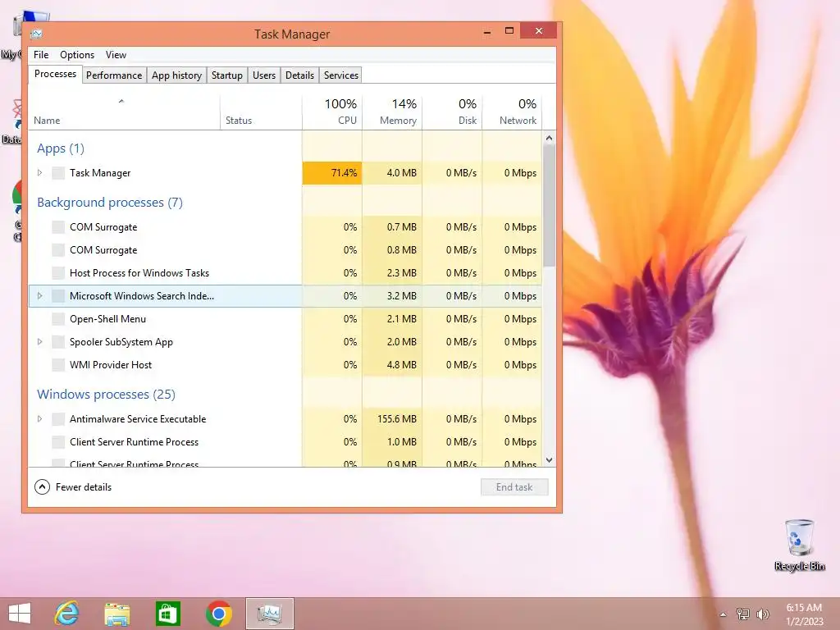This screenshot has width=840, height=630.
Task: Click the icon of Client Server Runtime Process 1.0 MB
Action: (58, 442)
